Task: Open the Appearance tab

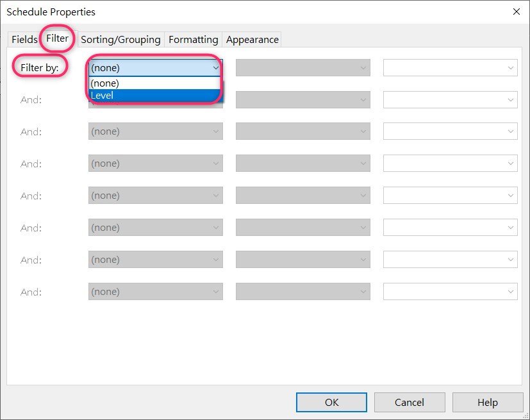Action: [x=251, y=39]
